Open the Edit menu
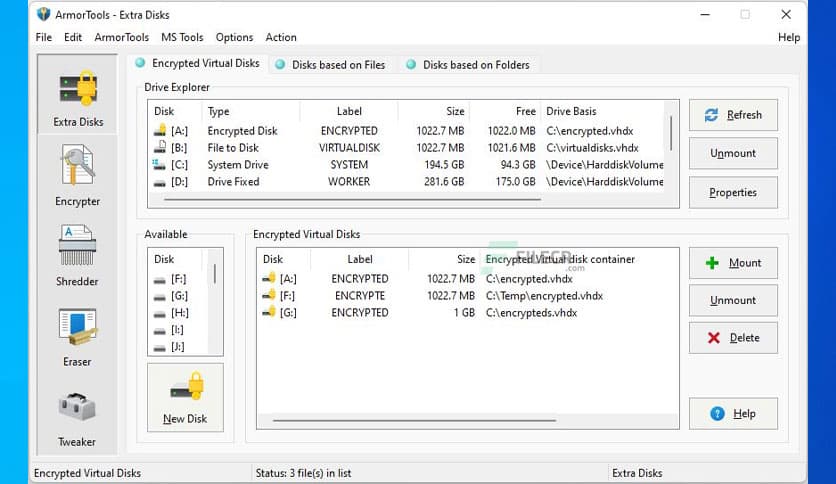This screenshot has width=836, height=484. [73, 37]
